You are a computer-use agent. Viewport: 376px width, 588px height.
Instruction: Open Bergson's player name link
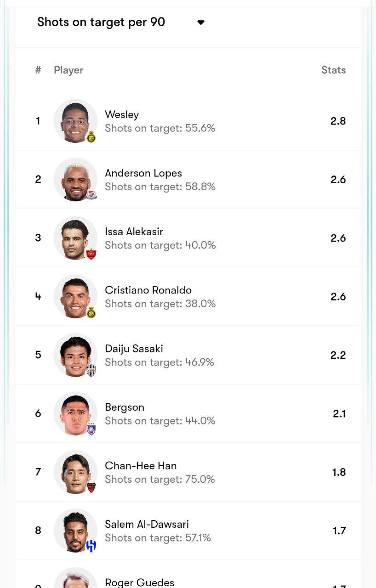coord(125,407)
